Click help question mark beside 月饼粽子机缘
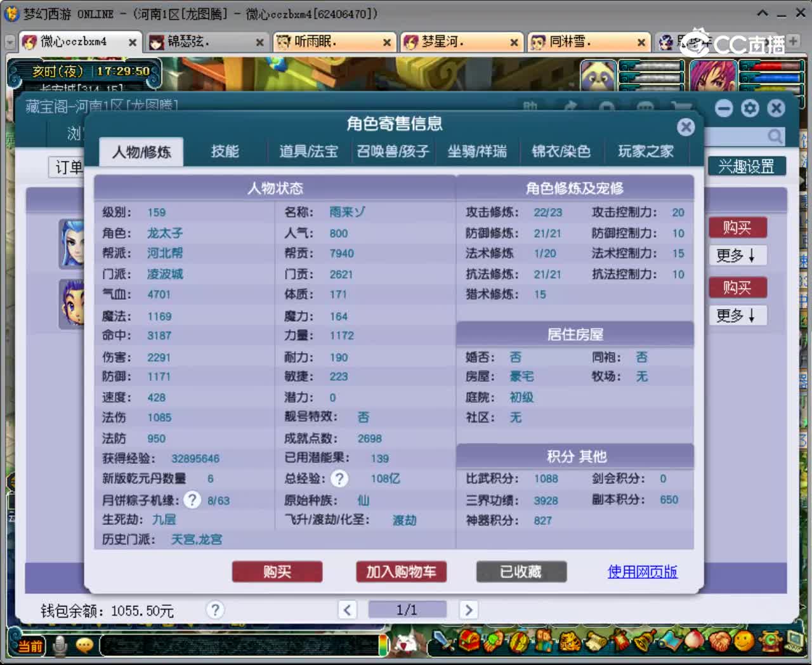 click(x=192, y=500)
